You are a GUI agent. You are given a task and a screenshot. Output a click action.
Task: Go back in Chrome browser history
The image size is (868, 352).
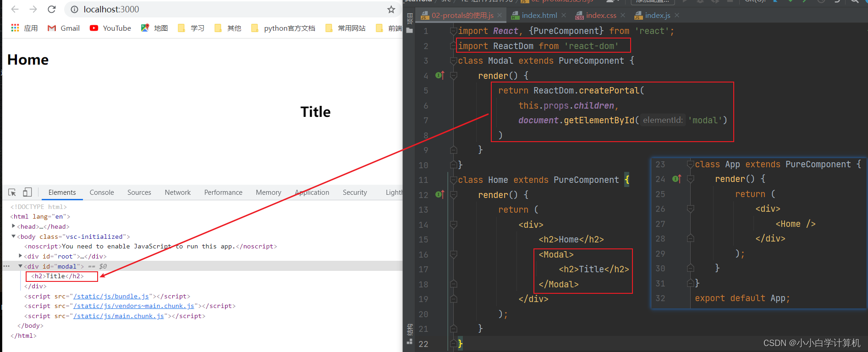[15, 9]
